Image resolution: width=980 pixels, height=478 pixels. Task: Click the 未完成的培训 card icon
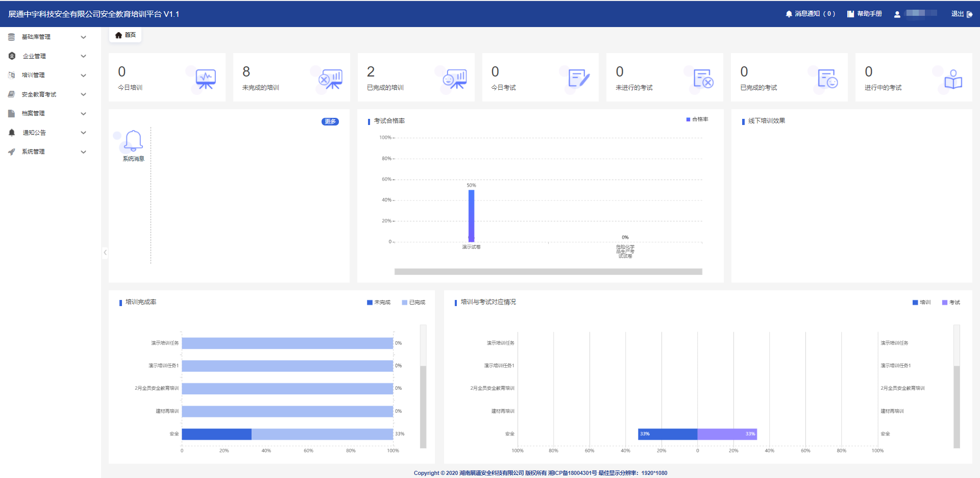tap(330, 80)
